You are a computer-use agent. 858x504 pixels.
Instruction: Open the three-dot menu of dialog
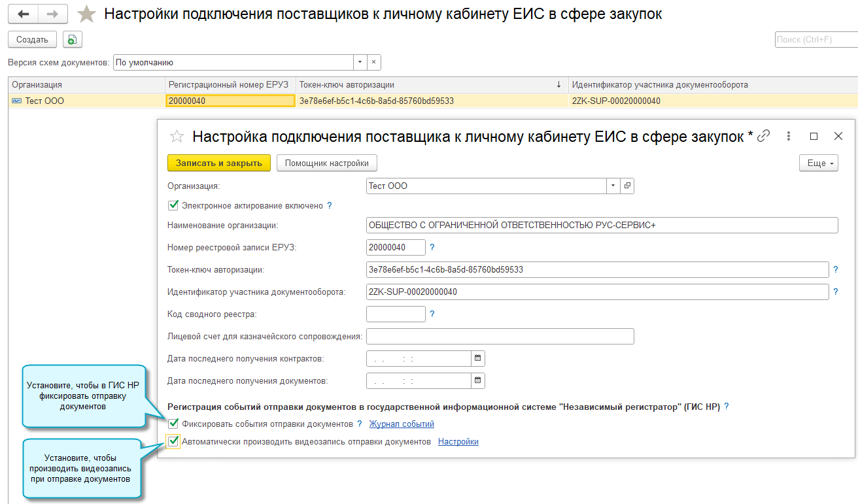(789, 136)
